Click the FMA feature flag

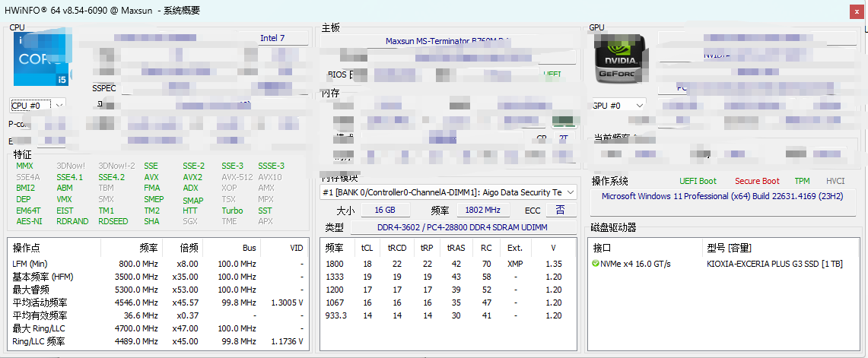[151, 189]
